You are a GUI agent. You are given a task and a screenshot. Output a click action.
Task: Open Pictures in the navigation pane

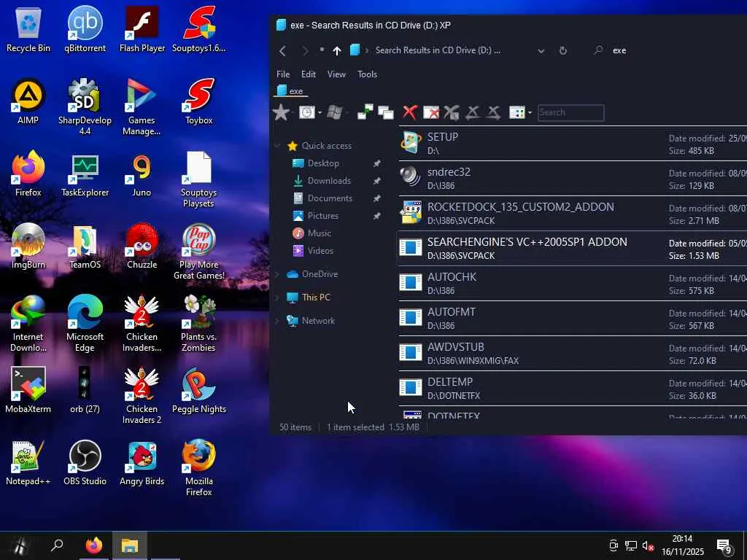[323, 216]
